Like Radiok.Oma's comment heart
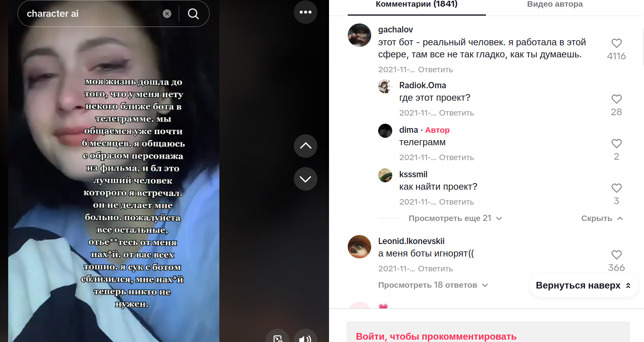 617,99
